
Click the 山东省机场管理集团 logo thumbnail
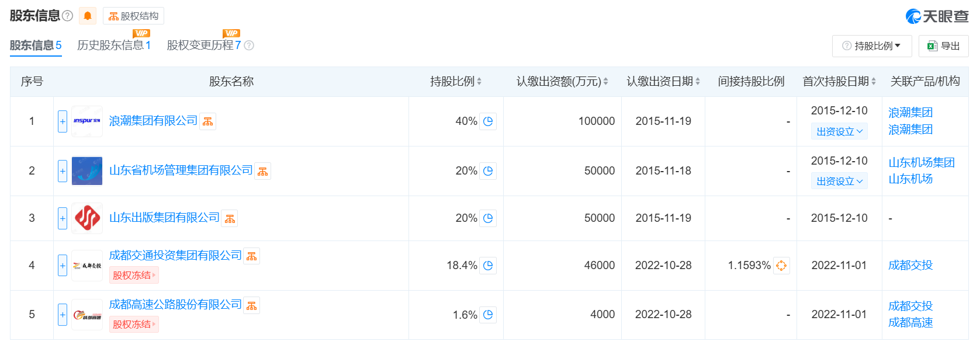coord(87,171)
